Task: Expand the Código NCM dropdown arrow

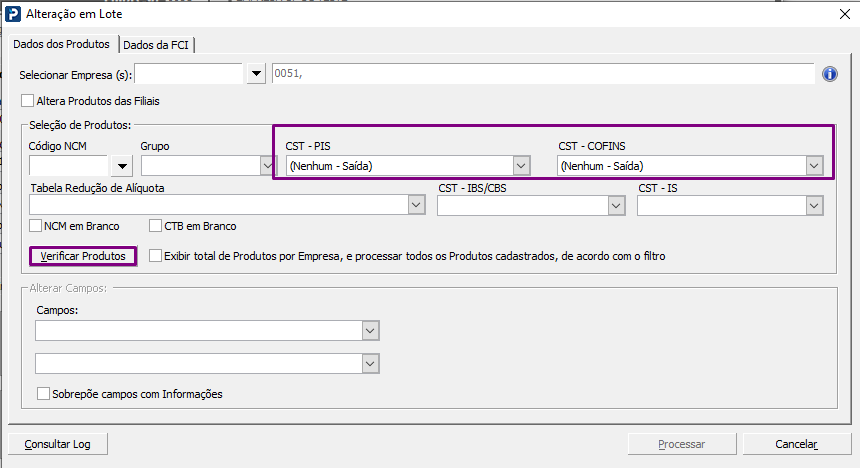Action: (x=123, y=166)
